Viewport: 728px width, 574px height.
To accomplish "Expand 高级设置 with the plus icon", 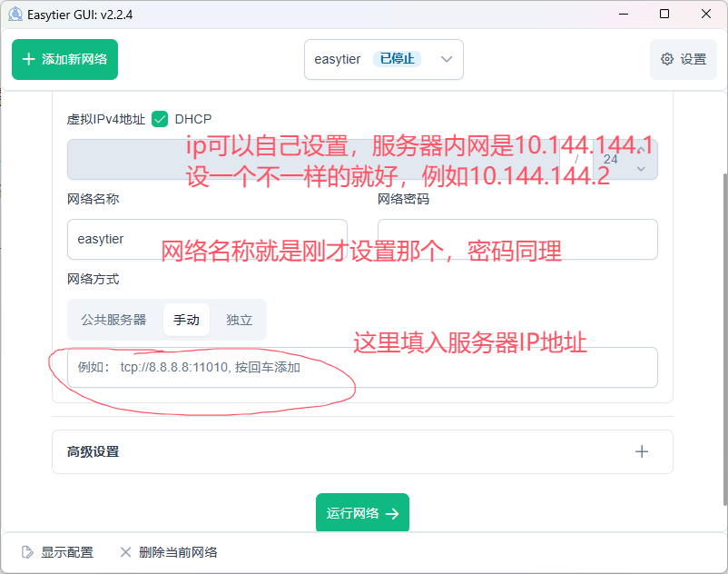I will click(x=642, y=451).
